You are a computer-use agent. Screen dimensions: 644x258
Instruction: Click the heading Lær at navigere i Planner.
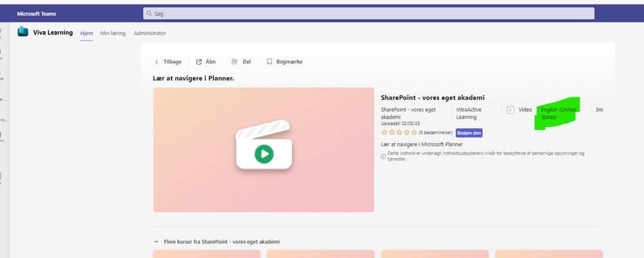[193, 78]
